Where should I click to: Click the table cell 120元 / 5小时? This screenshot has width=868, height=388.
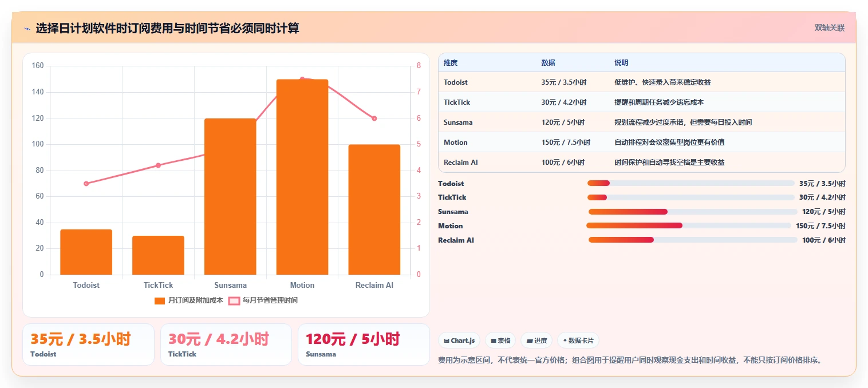[563, 122]
